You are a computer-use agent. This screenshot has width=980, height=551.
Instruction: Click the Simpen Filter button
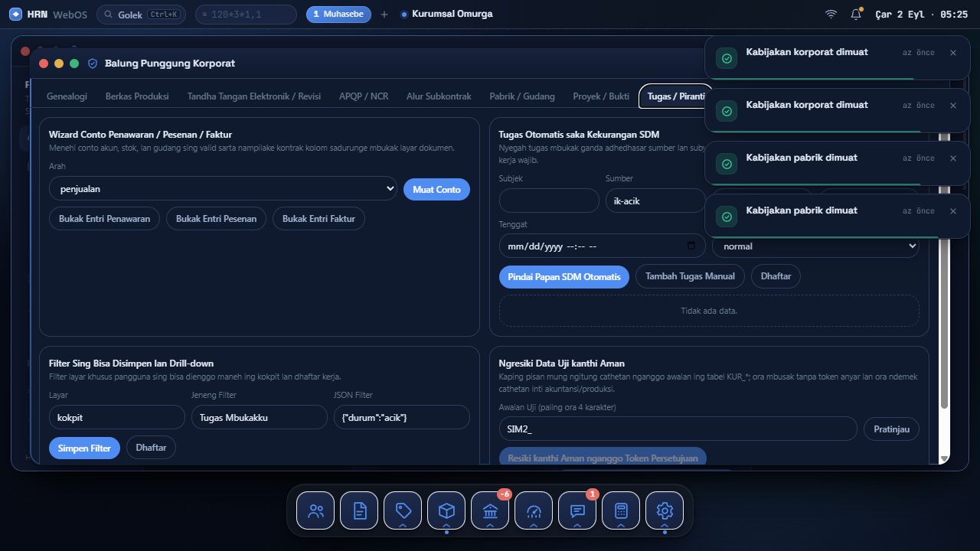click(x=84, y=448)
